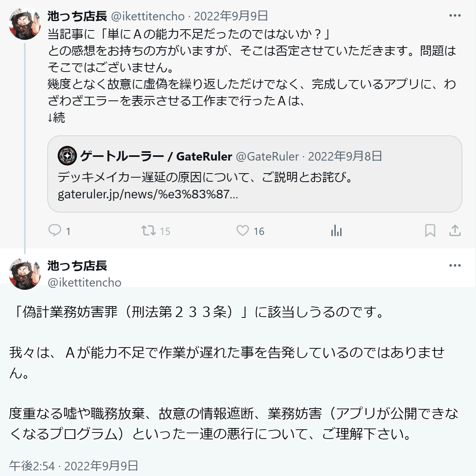476x476 pixels.
Task: Bookmark the first tweet
Action: pyautogui.click(x=430, y=231)
